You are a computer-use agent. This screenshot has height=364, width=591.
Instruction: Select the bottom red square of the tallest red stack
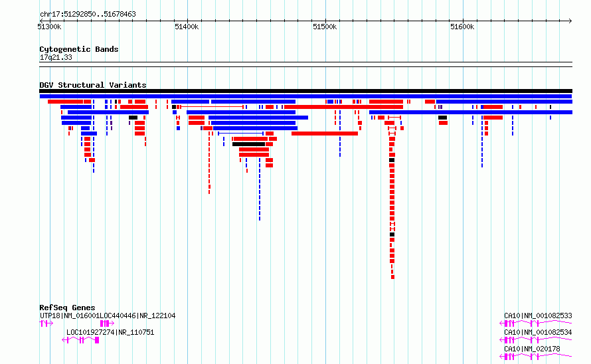(392, 277)
